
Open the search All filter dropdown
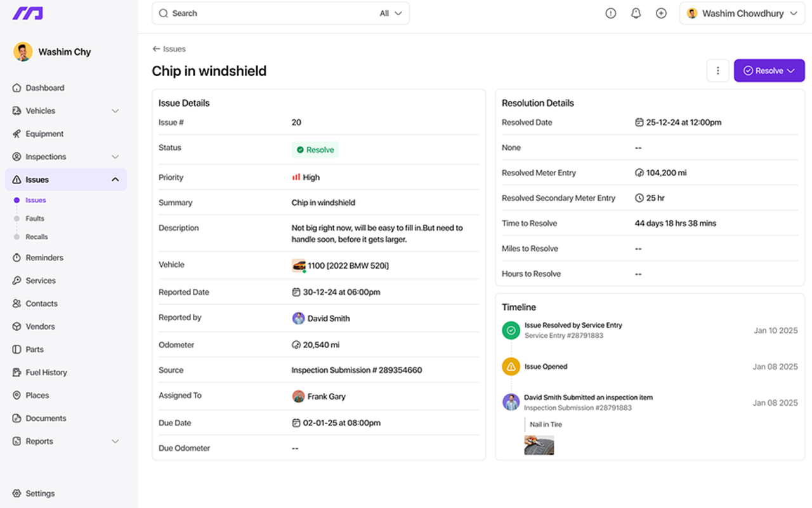391,13
